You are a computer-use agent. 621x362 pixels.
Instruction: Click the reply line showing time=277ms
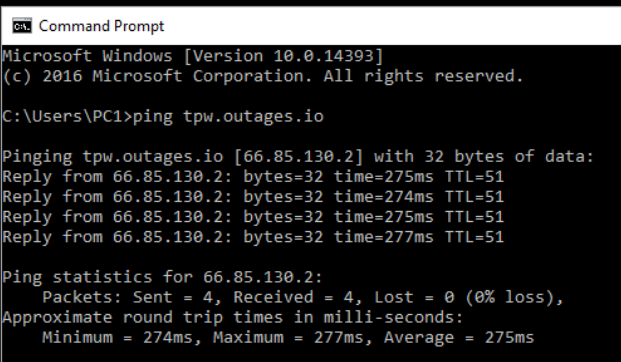253,237
